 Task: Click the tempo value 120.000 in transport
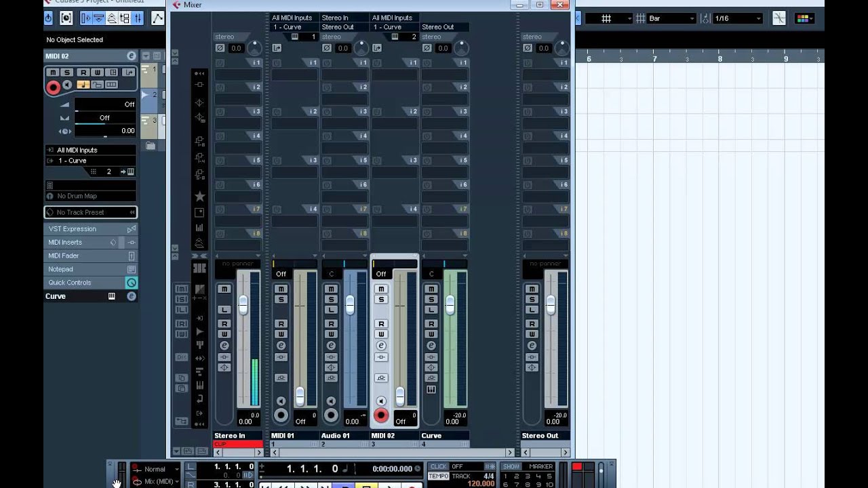pyautogui.click(x=481, y=484)
